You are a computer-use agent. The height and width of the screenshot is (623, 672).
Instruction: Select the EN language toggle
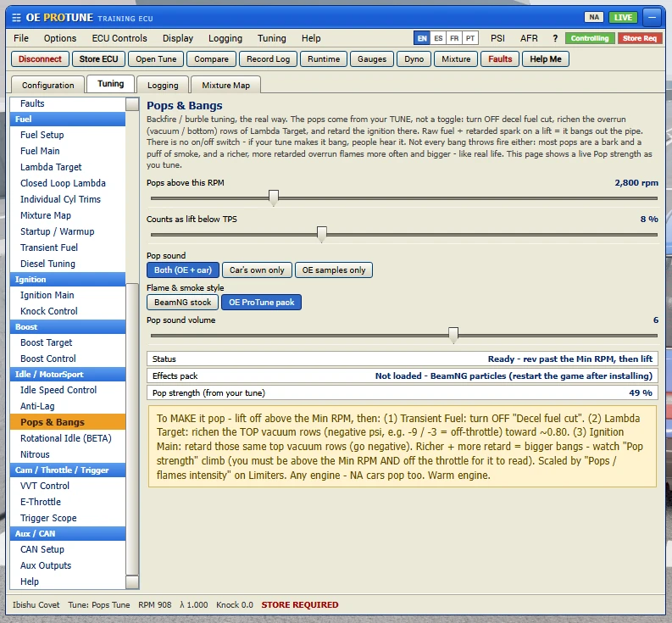pyautogui.click(x=422, y=38)
